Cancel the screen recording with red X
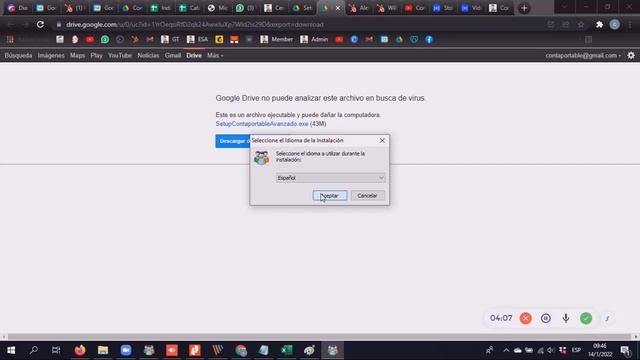This screenshot has width=640, height=360. (x=526, y=318)
